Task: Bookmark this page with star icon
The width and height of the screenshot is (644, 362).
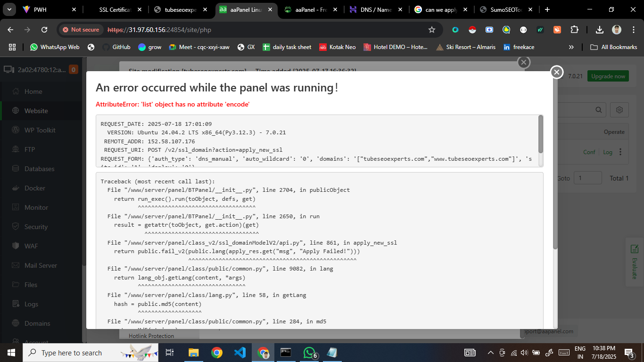Action: coord(431,30)
